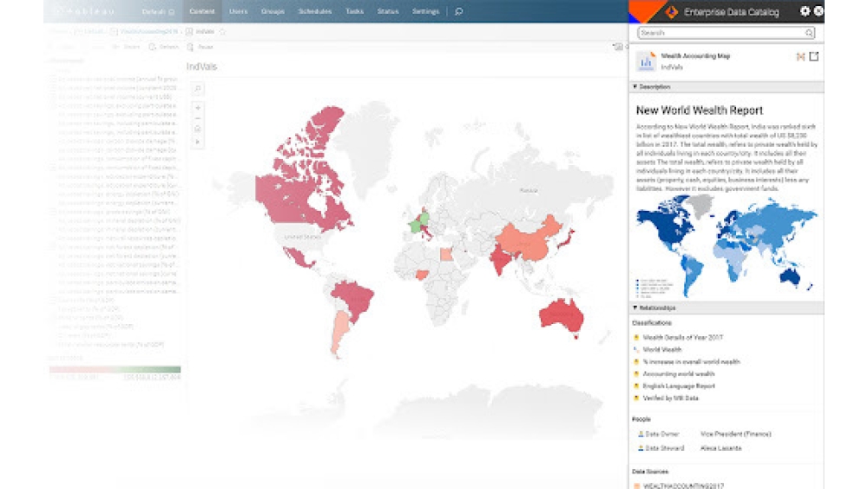
Task: Select Alexa Lasanta data steward
Action: coord(720,448)
